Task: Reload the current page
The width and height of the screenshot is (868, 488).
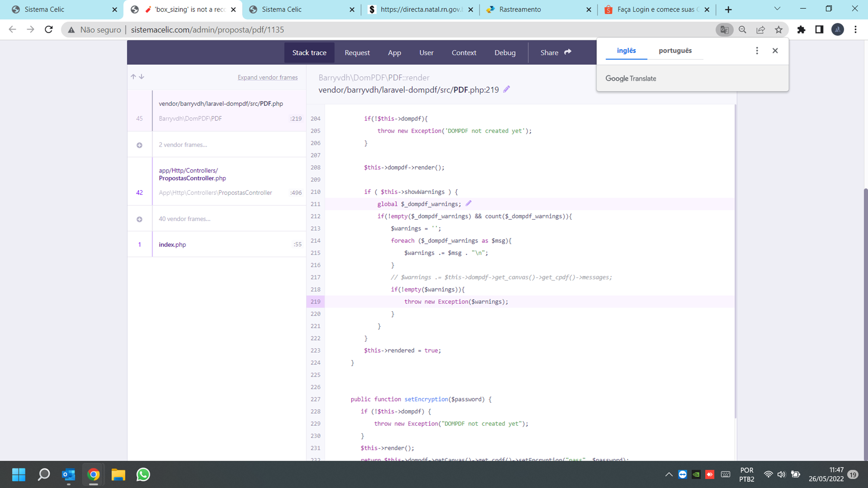Action: [49, 30]
